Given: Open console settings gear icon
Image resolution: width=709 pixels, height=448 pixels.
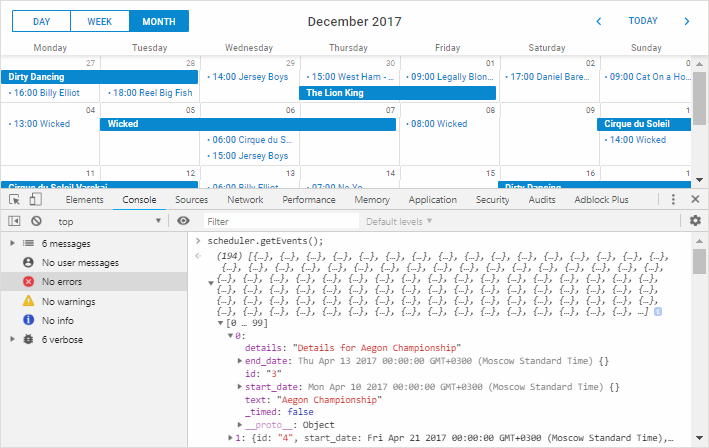Looking at the screenshot, I should [x=695, y=221].
